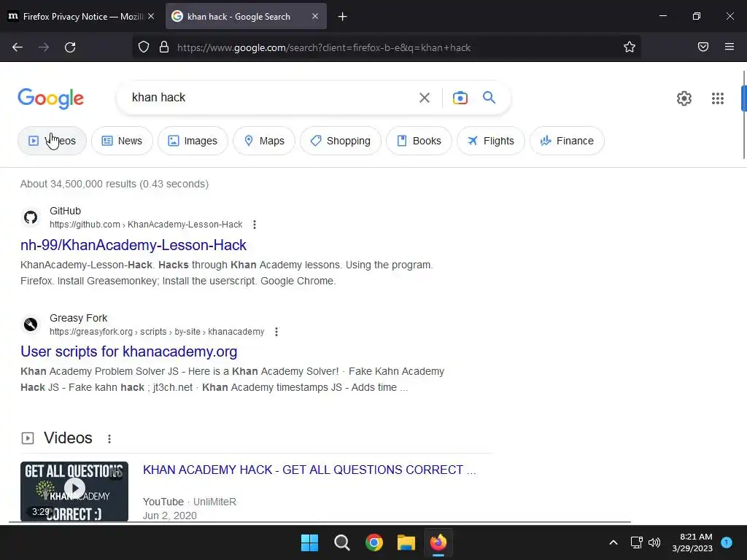Open more options for Videos section
The height and width of the screenshot is (560, 747).
click(109, 438)
